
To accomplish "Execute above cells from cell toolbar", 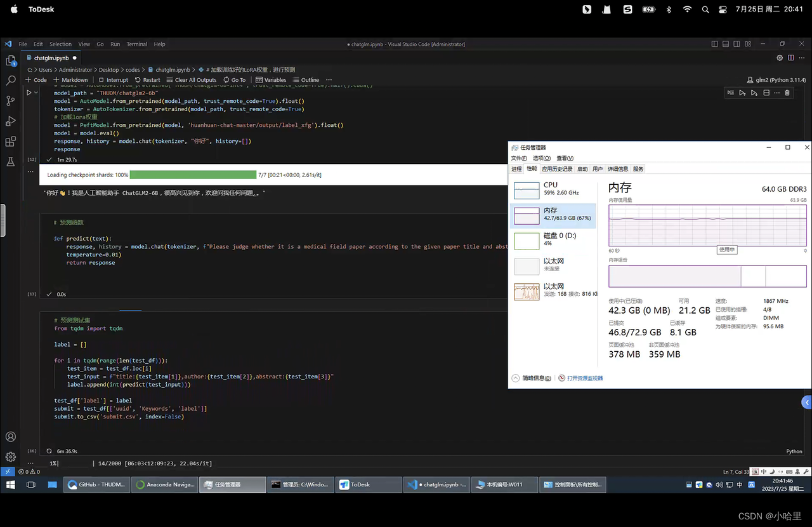I will click(742, 93).
